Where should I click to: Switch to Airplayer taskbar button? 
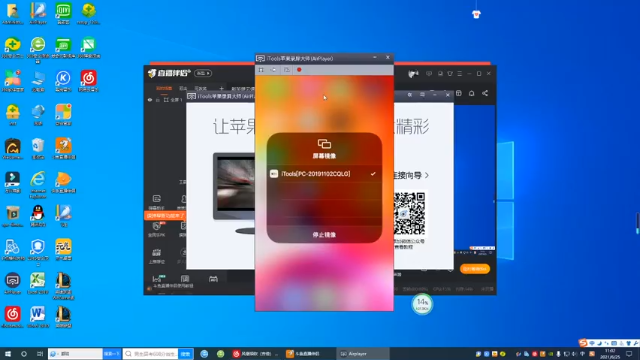[362, 354]
